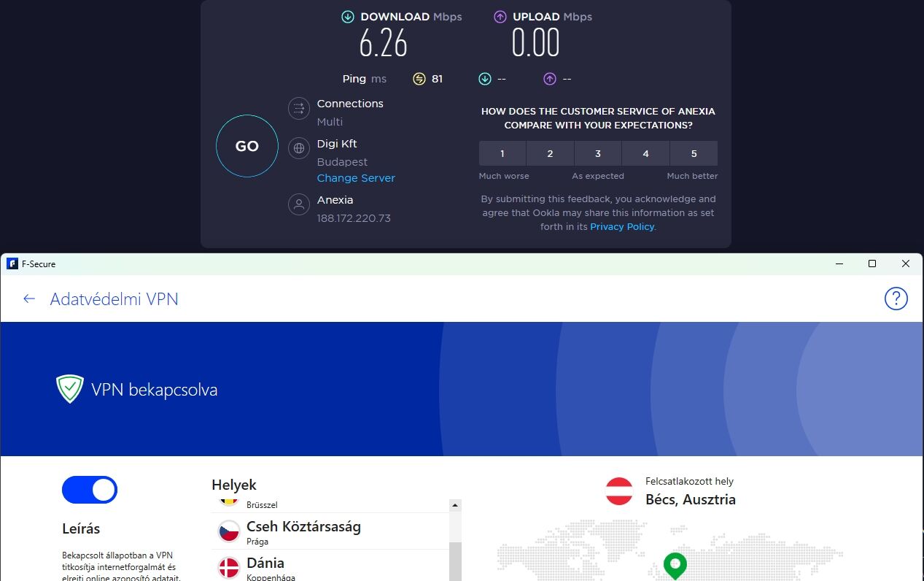The width and height of the screenshot is (924, 581).
Task: Rate customer service as 4
Action: (645, 154)
